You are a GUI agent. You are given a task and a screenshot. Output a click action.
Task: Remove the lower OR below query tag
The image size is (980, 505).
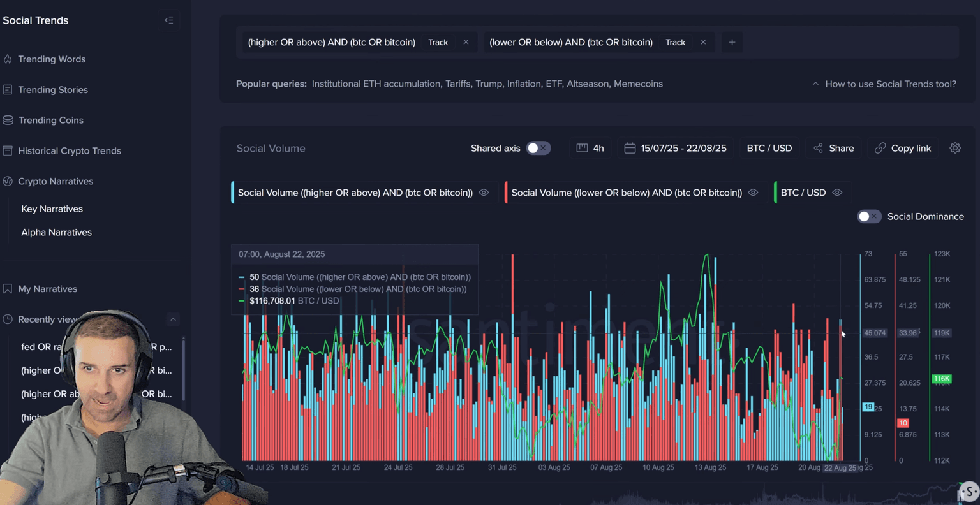coord(703,42)
